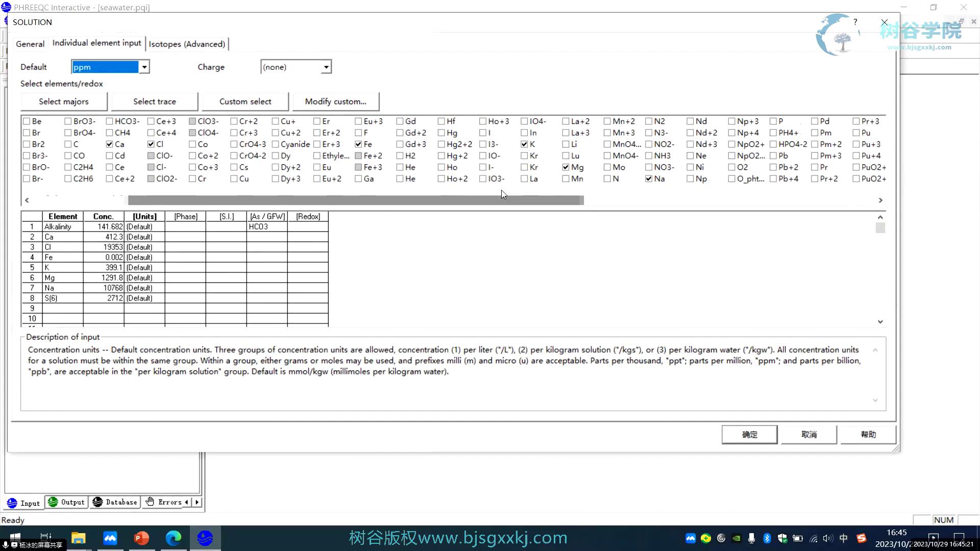Open File Explorer from the taskbar

tap(78, 538)
